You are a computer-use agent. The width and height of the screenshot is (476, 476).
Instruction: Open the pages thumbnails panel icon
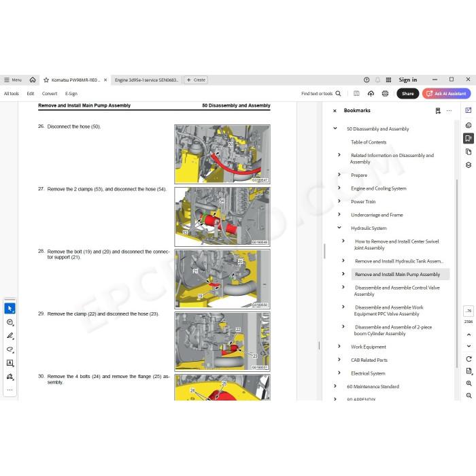[469, 152]
